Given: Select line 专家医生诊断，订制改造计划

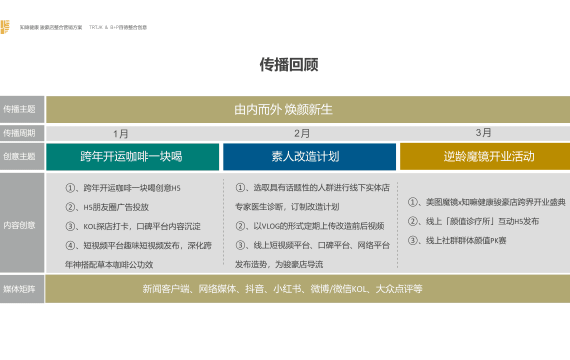Looking at the screenshot, I should 287,207.
